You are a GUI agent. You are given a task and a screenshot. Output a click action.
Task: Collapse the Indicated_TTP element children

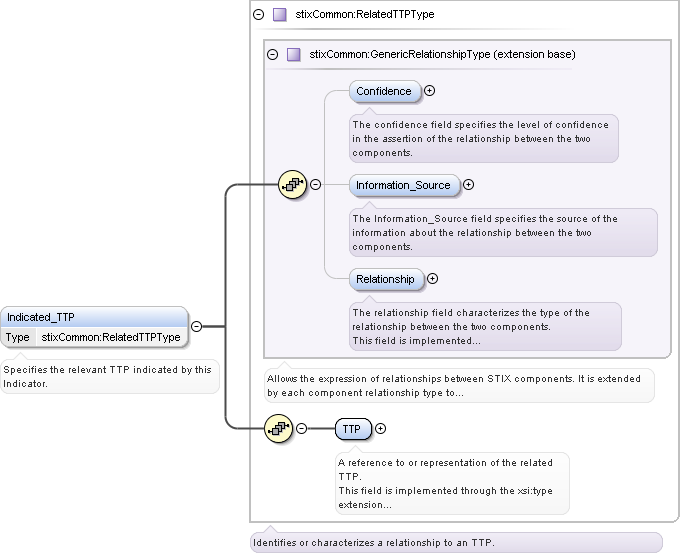197,326
